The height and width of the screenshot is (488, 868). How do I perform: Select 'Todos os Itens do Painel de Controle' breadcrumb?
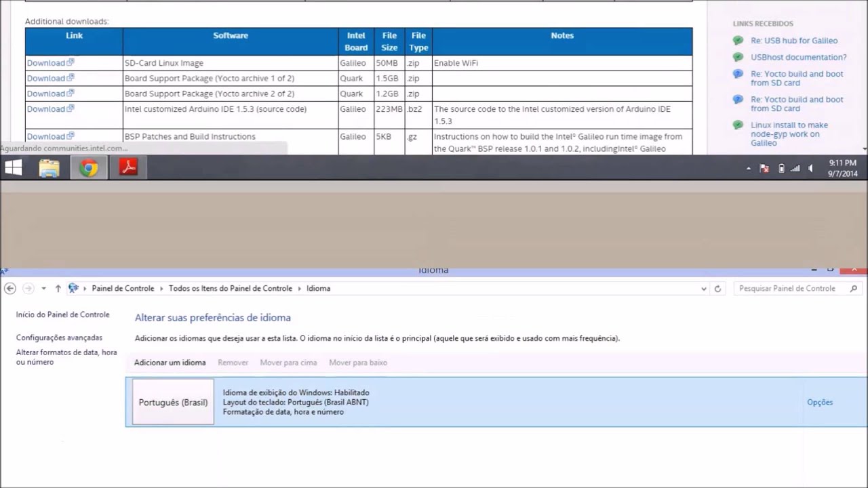pyautogui.click(x=231, y=288)
